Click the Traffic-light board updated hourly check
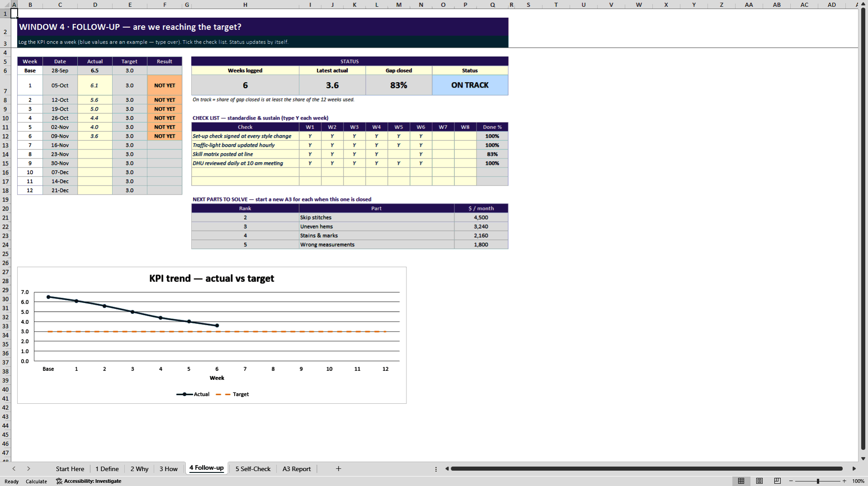Screen dimensions: 868x486 [245, 145]
